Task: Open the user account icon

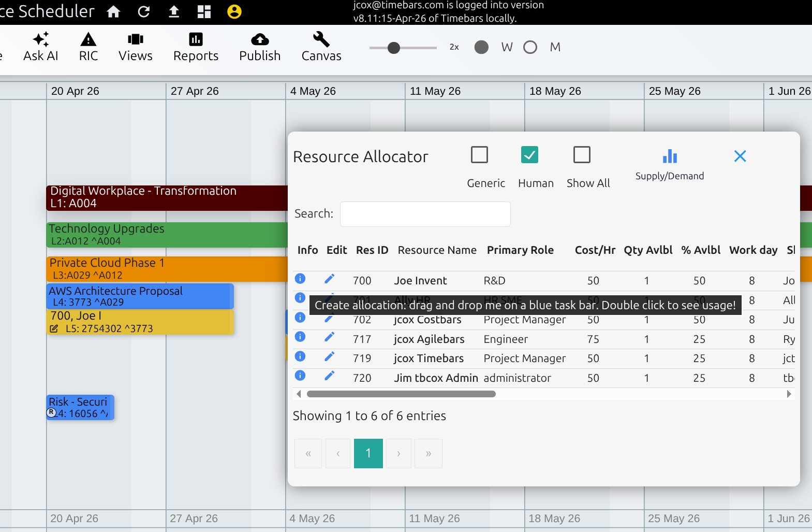Action: pyautogui.click(x=234, y=11)
